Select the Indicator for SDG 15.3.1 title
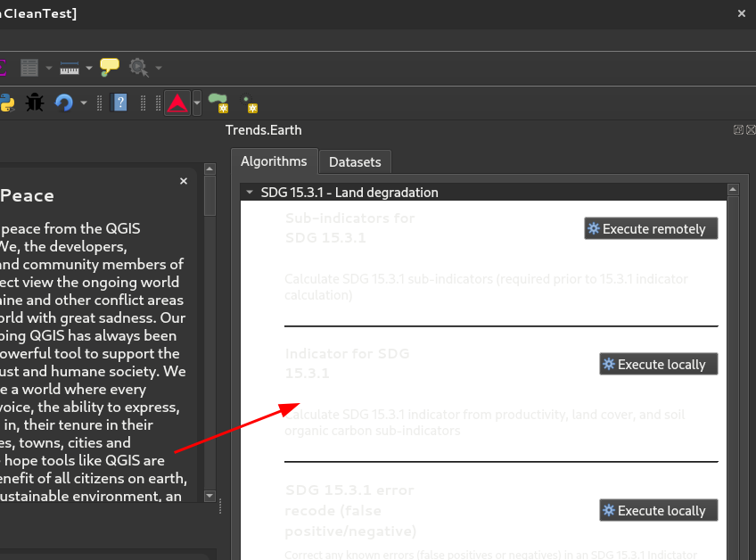756x560 pixels. coord(347,363)
